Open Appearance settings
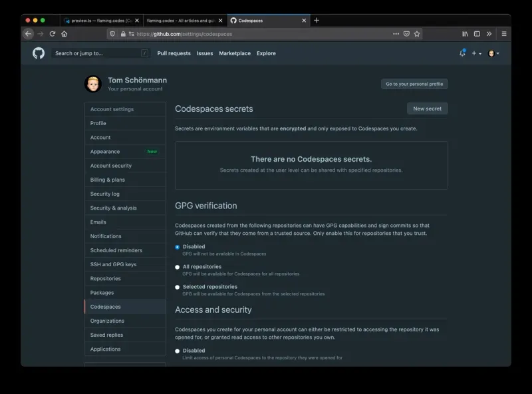This screenshot has height=394, width=532. [x=125, y=152]
